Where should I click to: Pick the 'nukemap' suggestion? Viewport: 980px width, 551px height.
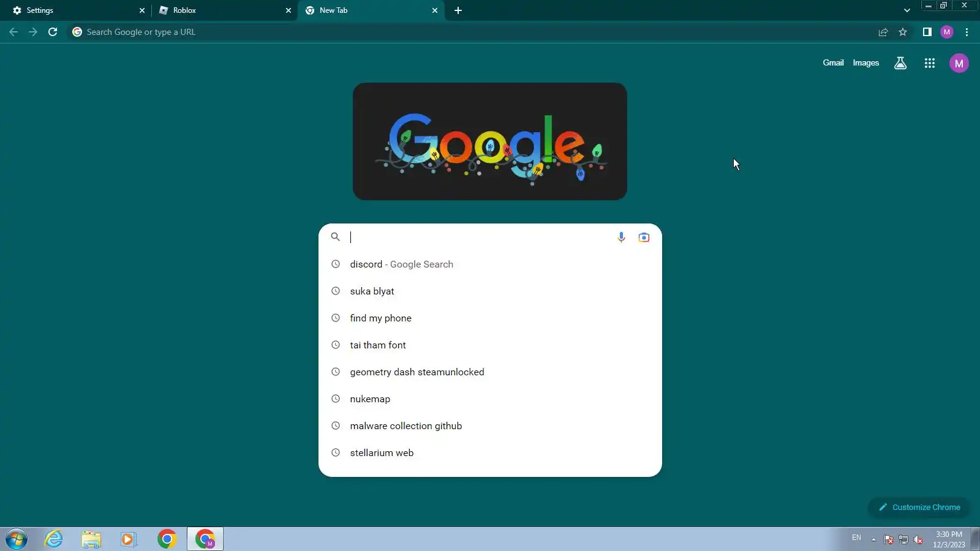click(490, 399)
